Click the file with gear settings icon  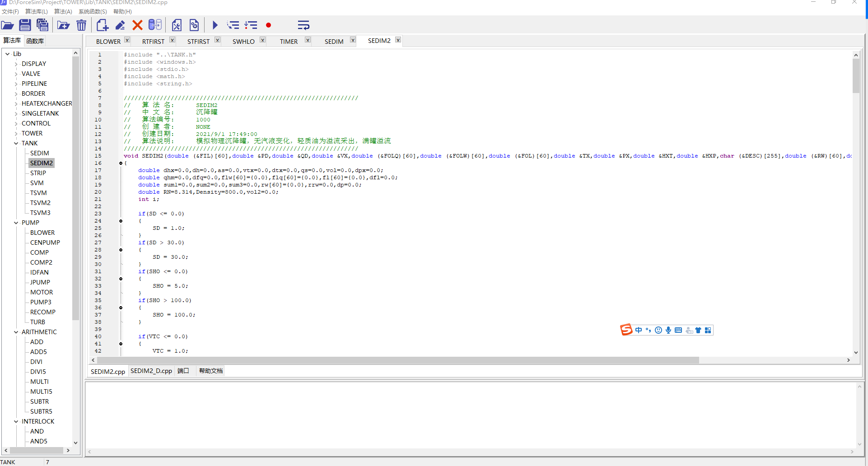pos(194,25)
